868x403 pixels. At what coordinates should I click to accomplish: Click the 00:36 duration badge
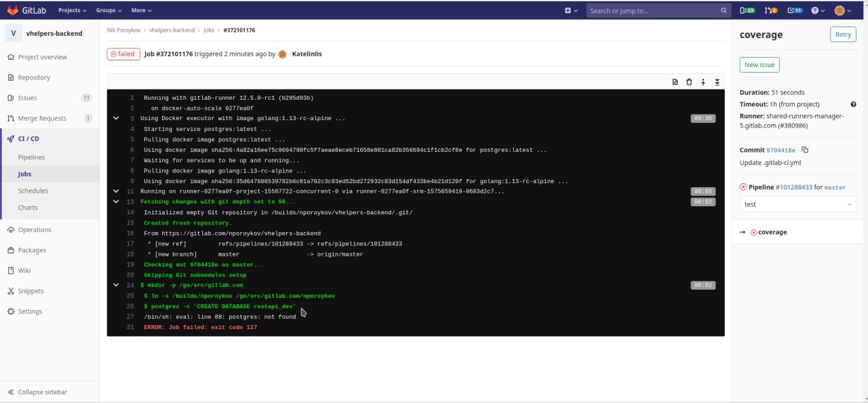702,118
